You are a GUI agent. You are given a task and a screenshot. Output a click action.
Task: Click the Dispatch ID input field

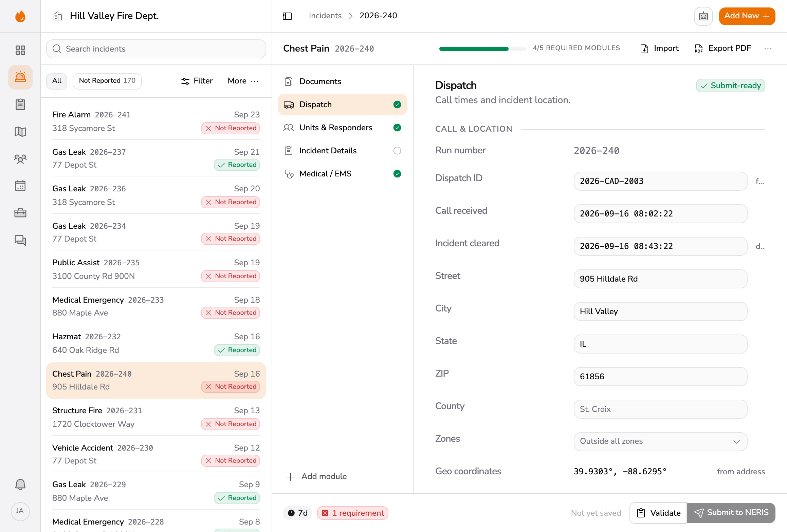click(660, 181)
